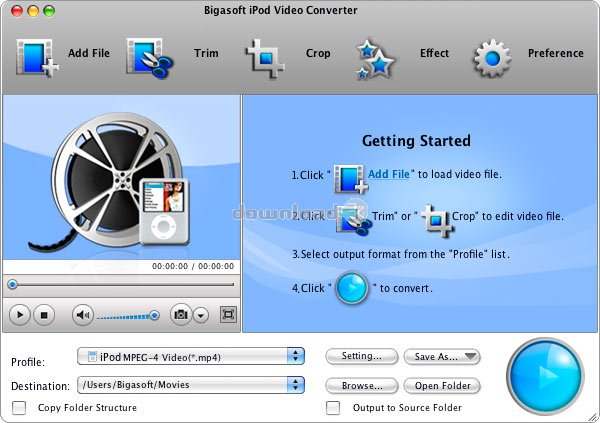Image resolution: width=600 pixels, height=423 pixels.
Task: Click the Getting Started heading
Action: [x=416, y=140]
